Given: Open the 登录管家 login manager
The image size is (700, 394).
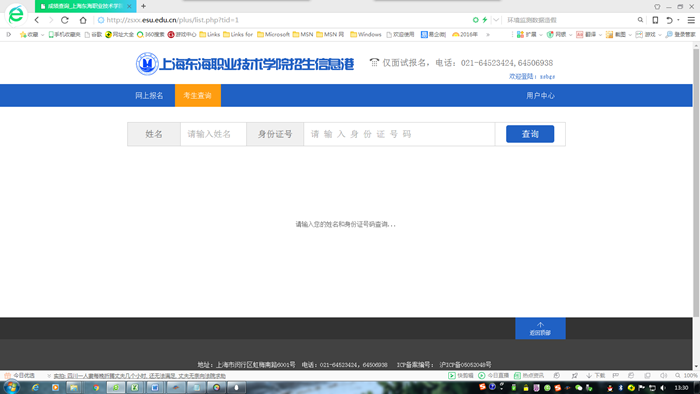Looking at the screenshot, I should pos(680,34).
